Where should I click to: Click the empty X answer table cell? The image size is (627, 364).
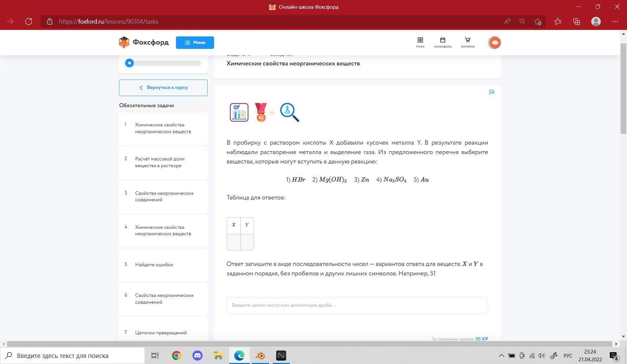pos(234,242)
